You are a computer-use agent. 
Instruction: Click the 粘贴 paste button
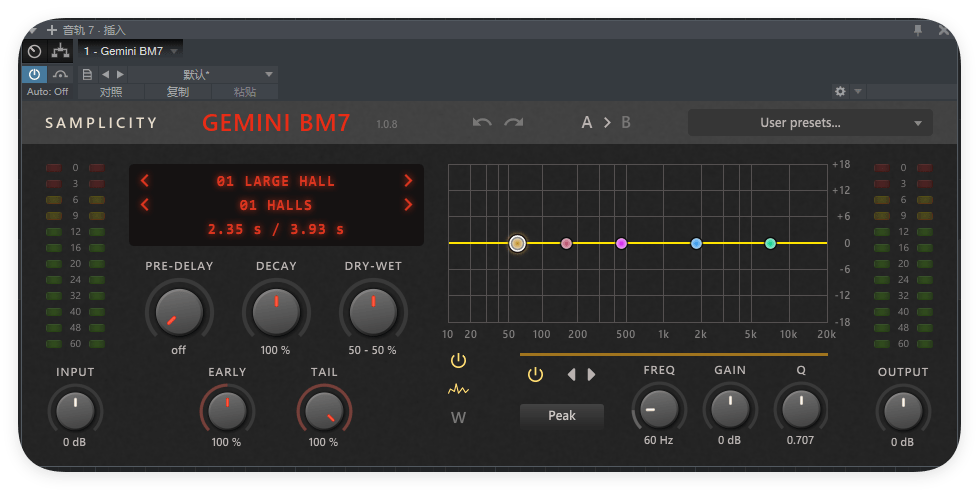point(245,92)
